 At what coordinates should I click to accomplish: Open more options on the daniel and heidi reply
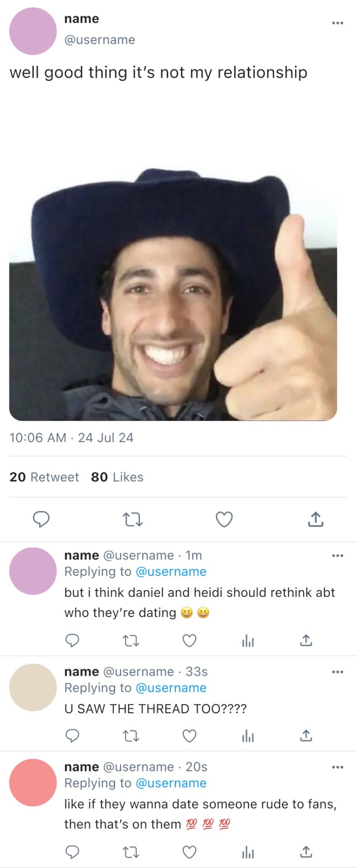338,556
